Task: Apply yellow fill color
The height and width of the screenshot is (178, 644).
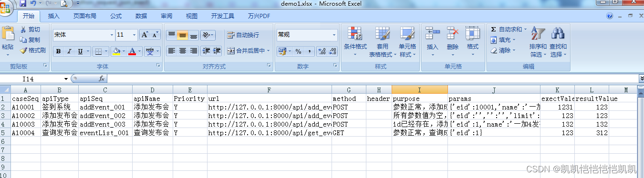Action: [116, 51]
